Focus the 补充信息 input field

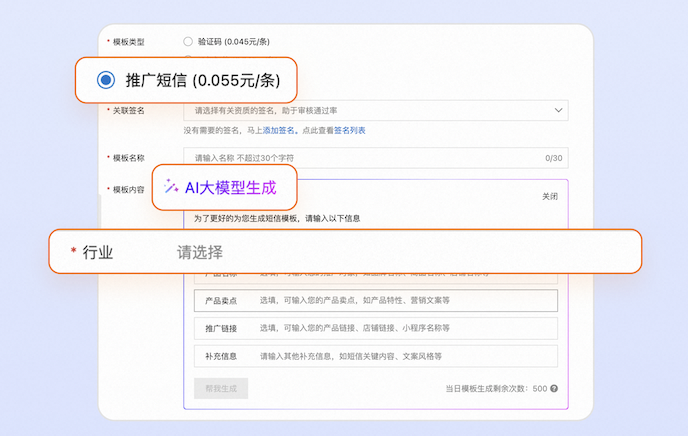tap(376, 356)
